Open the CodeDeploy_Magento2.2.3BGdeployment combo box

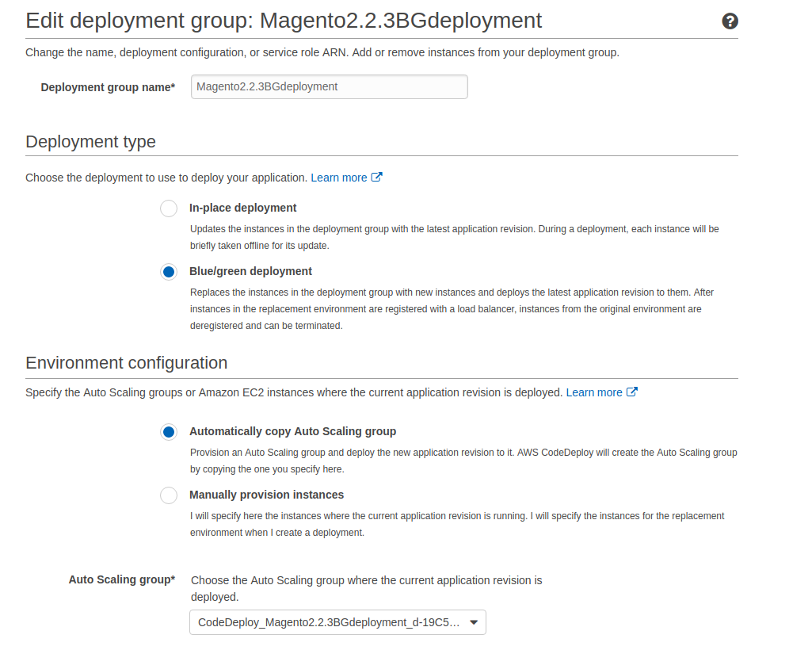(329, 622)
